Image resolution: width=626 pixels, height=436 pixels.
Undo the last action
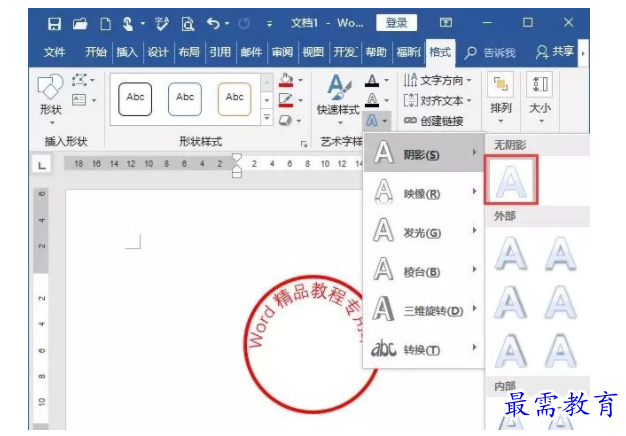pos(213,24)
